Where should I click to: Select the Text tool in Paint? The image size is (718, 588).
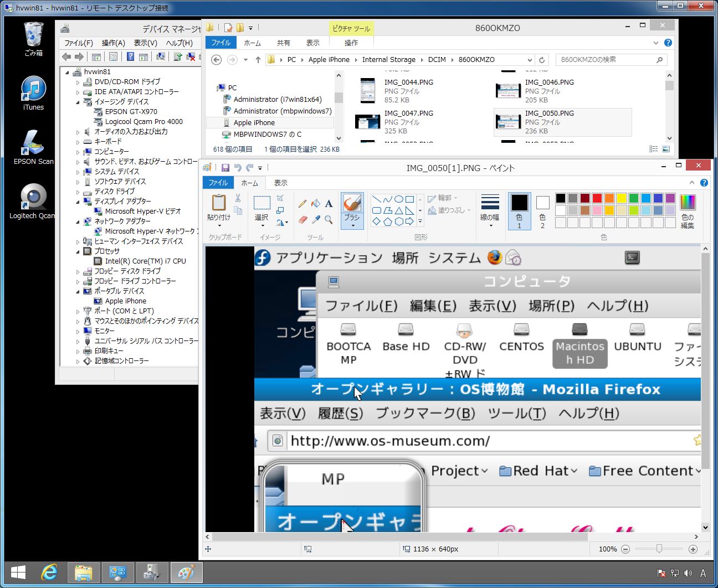(329, 204)
